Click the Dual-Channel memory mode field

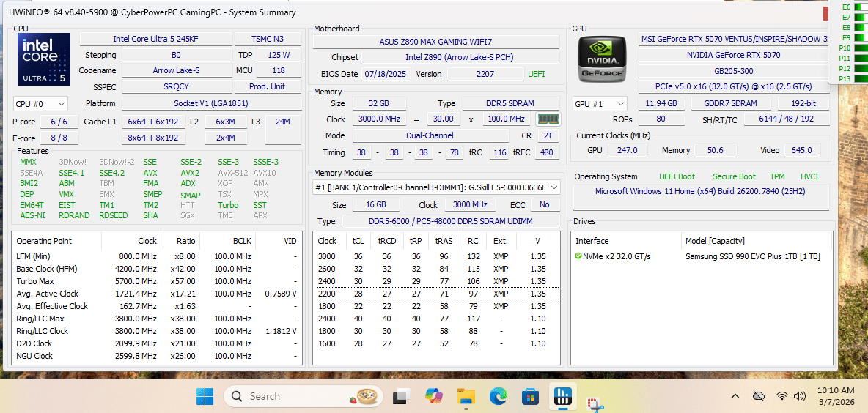tap(430, 135)
